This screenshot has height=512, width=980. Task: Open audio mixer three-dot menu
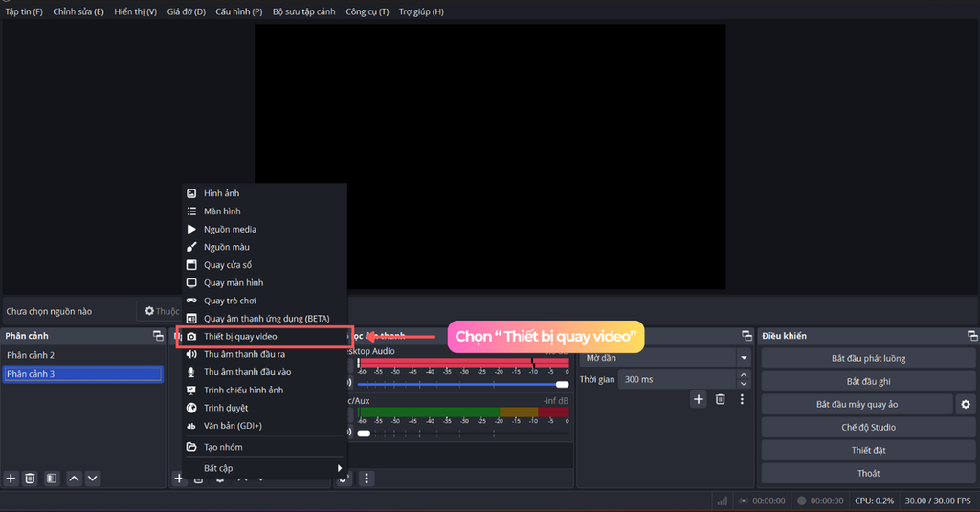367,479
